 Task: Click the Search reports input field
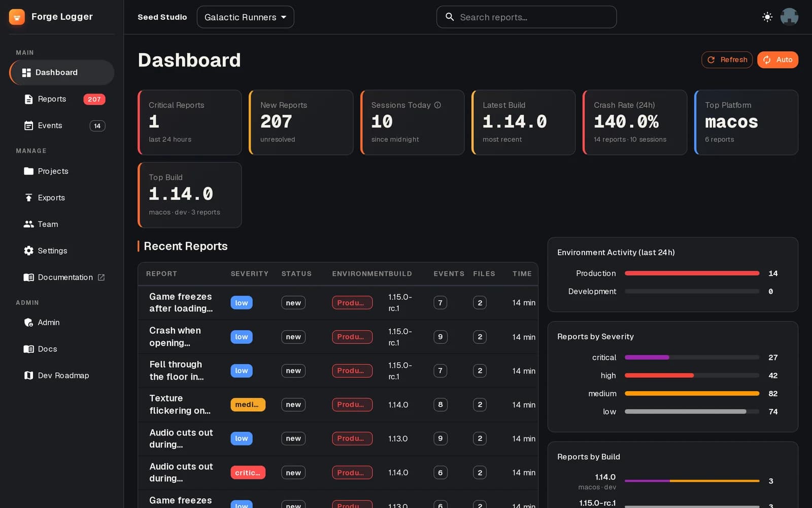[526, 17]
